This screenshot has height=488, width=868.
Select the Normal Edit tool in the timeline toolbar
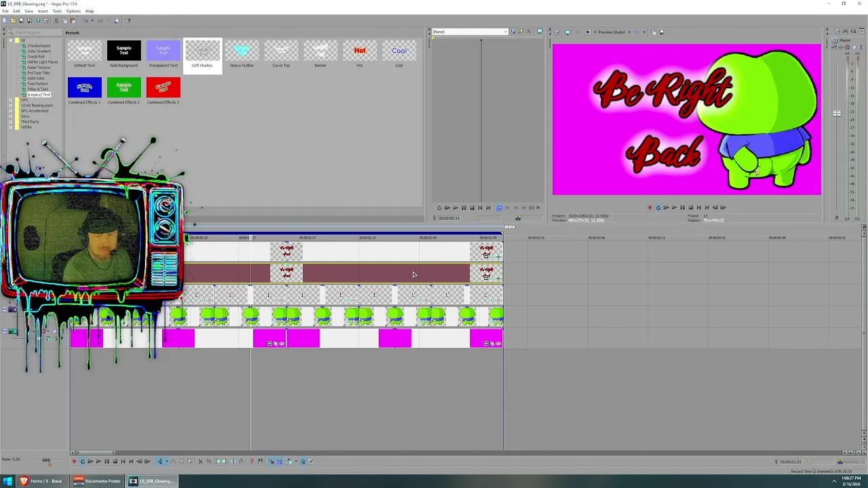[160, 462]
